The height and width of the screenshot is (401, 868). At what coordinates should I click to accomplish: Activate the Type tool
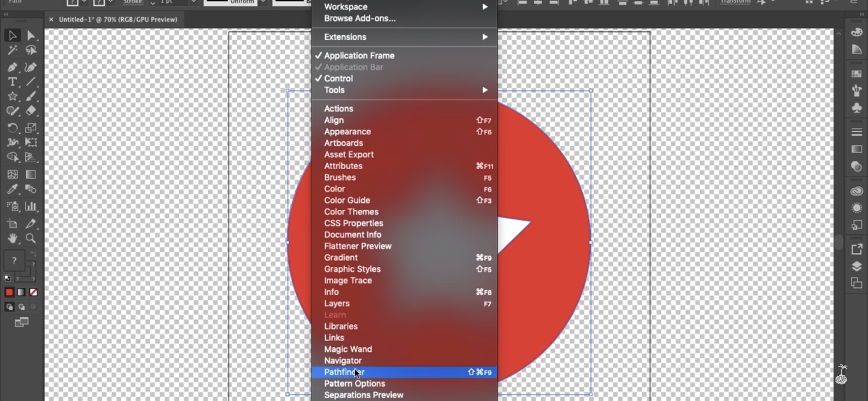pos(12,82)
